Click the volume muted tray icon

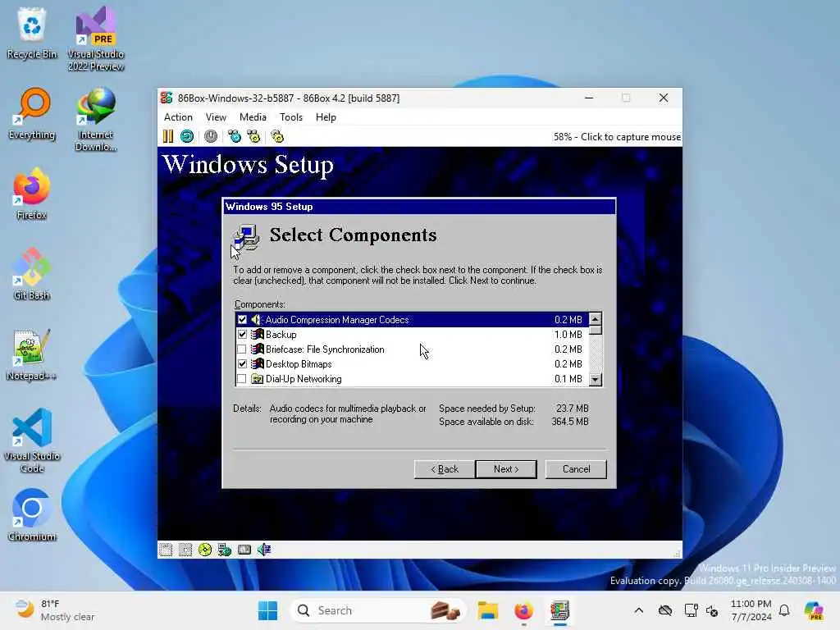coord(712,610)
